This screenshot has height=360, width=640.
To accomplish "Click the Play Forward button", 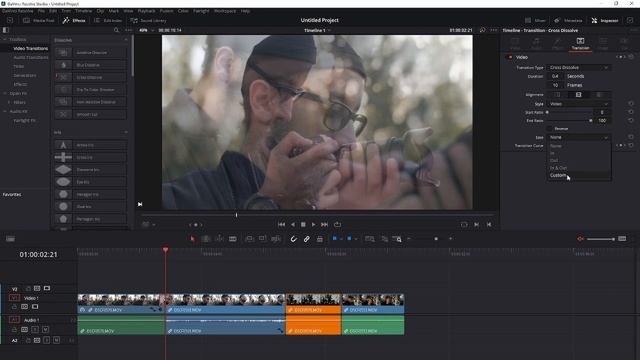I will (x=313, y=224).
